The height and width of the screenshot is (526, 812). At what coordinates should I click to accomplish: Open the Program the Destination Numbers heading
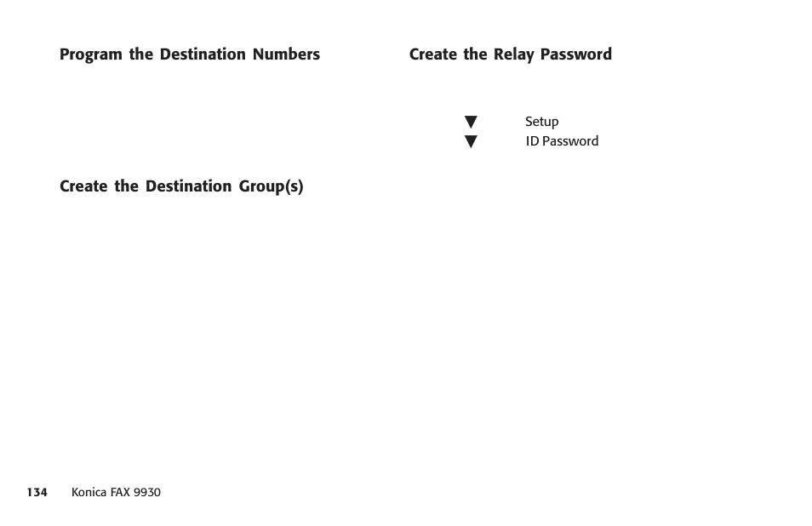click(x=190, y=54)
